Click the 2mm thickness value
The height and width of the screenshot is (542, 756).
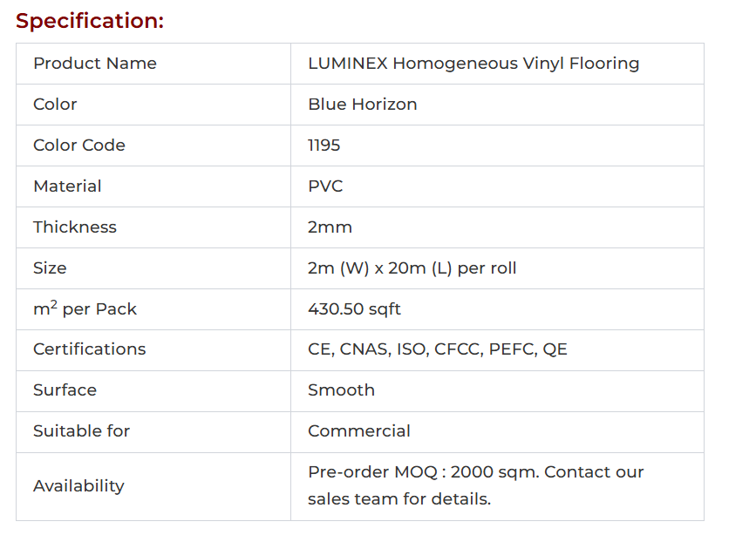(x=330, y=227)
